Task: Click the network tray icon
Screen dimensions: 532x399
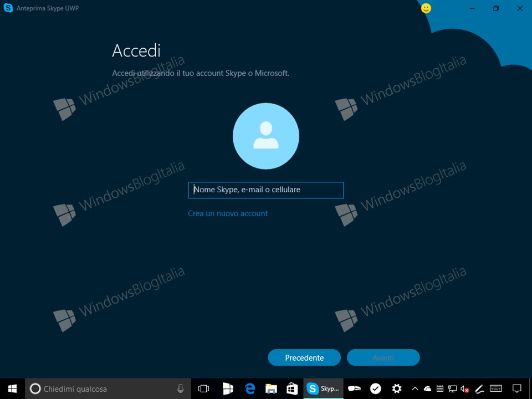Action: point(452,389)
